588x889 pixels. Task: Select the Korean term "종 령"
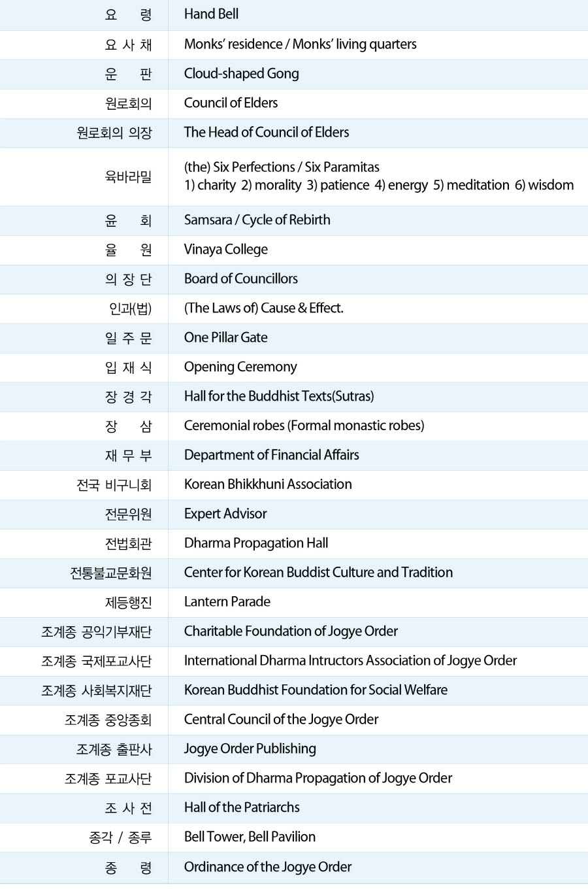[129, 868]
